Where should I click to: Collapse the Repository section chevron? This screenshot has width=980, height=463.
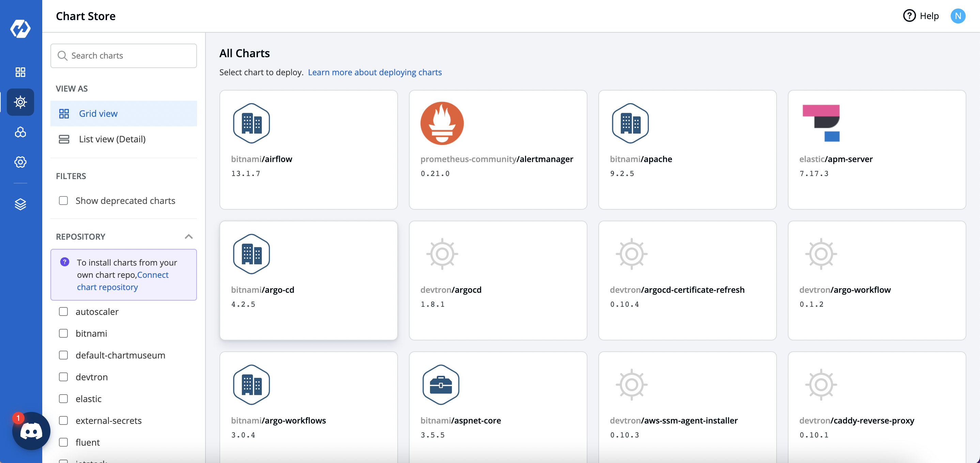(189, 237)
